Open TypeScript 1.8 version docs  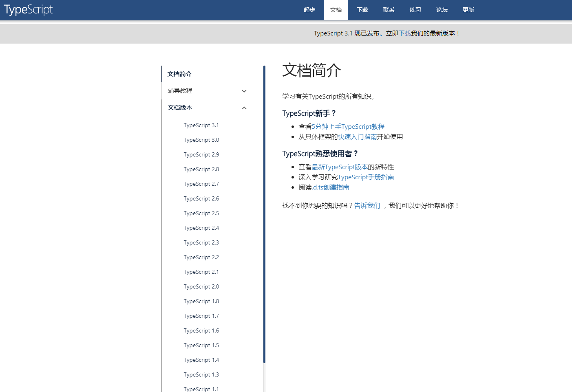[201, 301]
